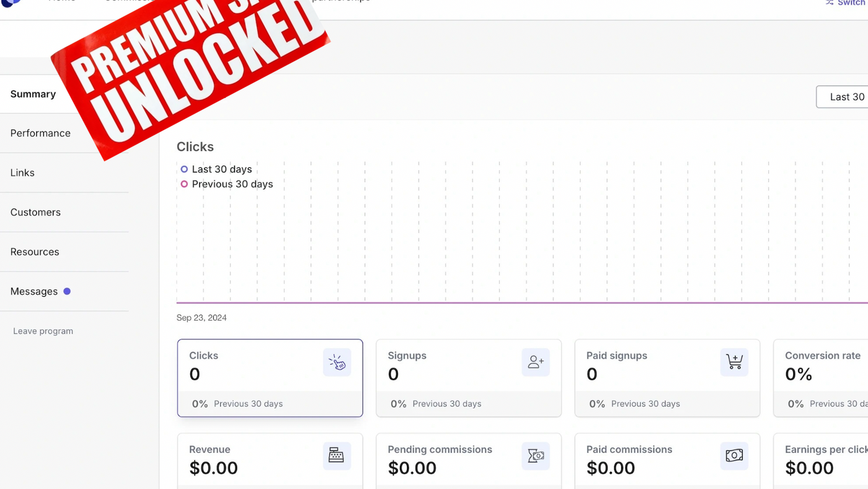Toggle the Previous 30 days chart legend
This screenshot has width=868, height=489.
226,184
